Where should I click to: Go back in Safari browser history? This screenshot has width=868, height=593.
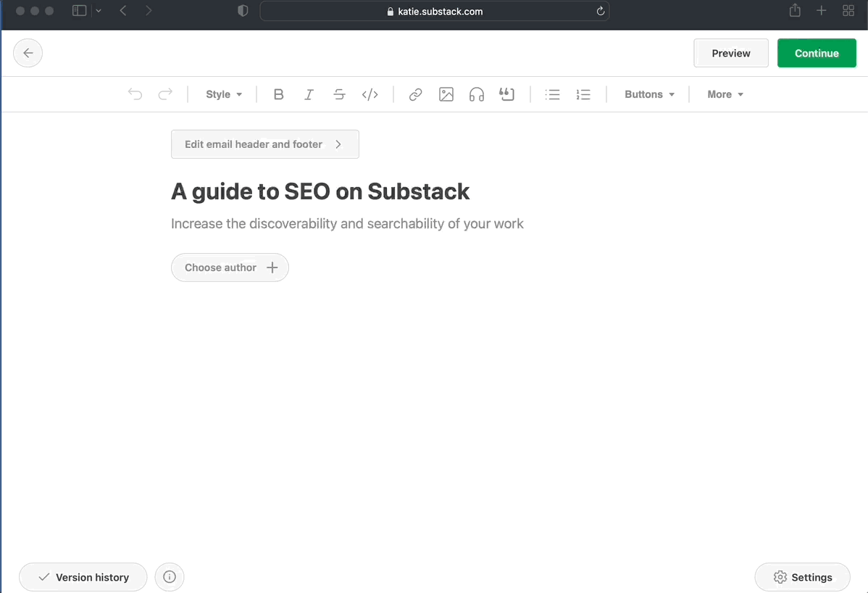tap(123, 11)
